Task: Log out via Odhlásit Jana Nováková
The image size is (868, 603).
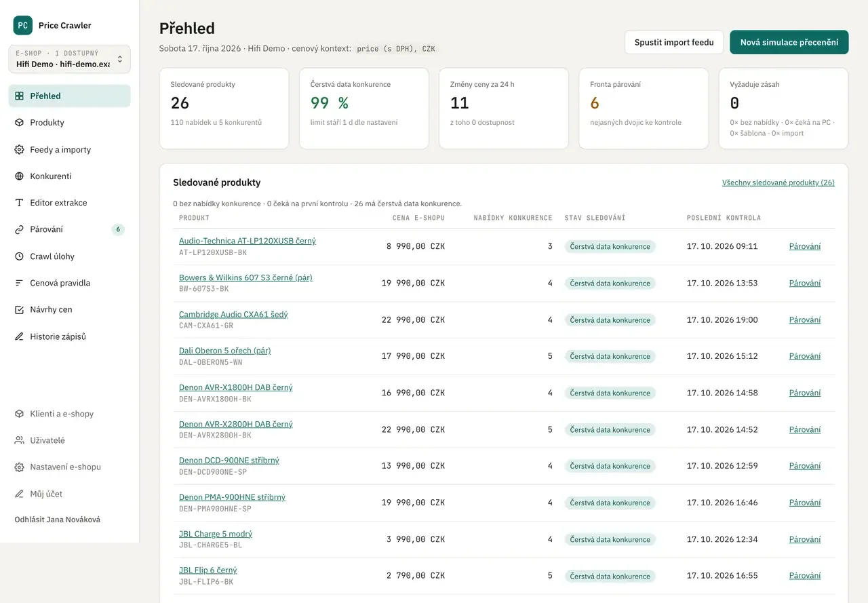Action: pyautogui.click(x=58, y=520)
